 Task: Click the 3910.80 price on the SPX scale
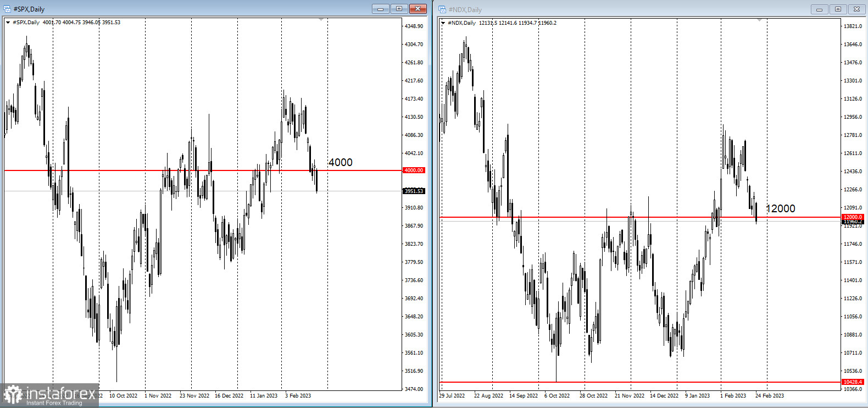pos(414,208)
